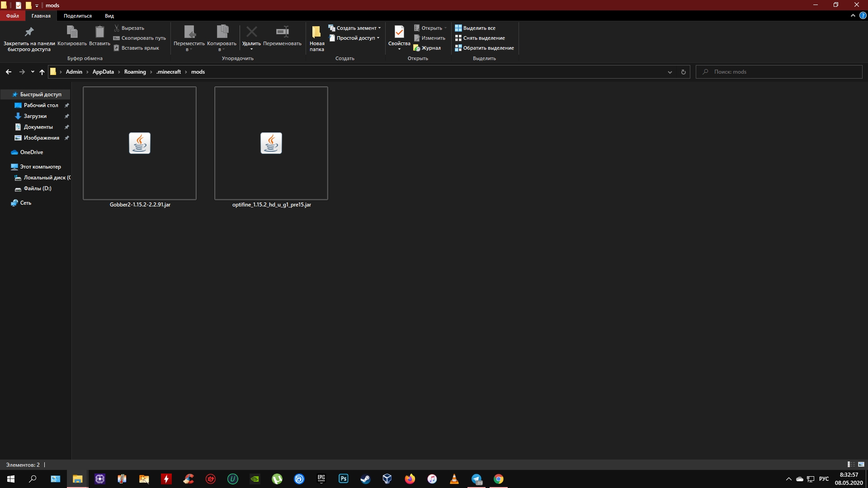Refresh the mods folder
Image resolution: width=868 pixels, height=488 pixels.
684,72
